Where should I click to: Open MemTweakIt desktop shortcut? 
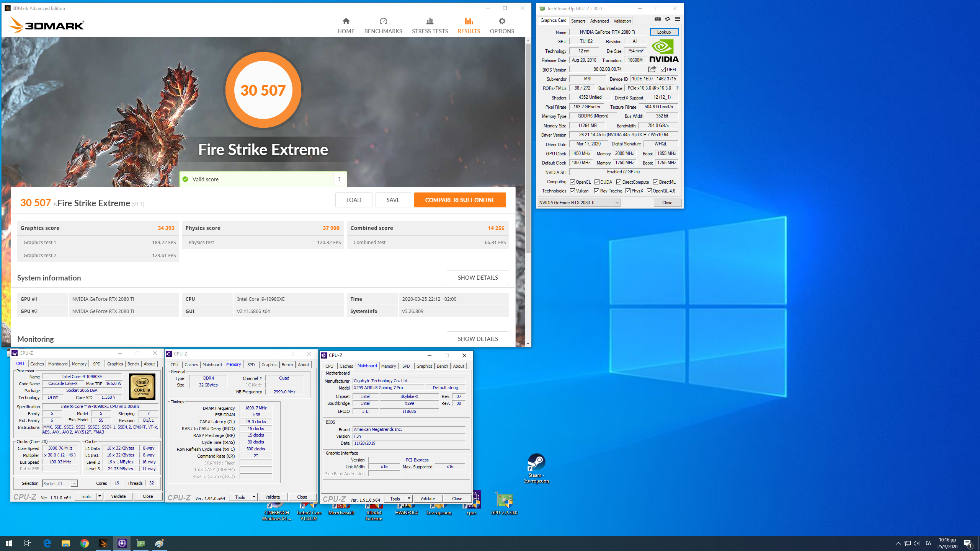(341, 509)
